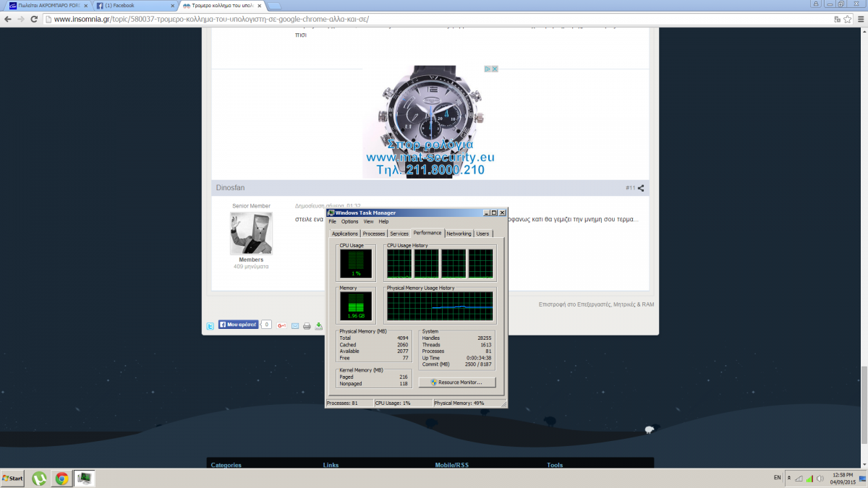Click the Chrome user profile button
868x488 pixels.
[x=817, y=4]
